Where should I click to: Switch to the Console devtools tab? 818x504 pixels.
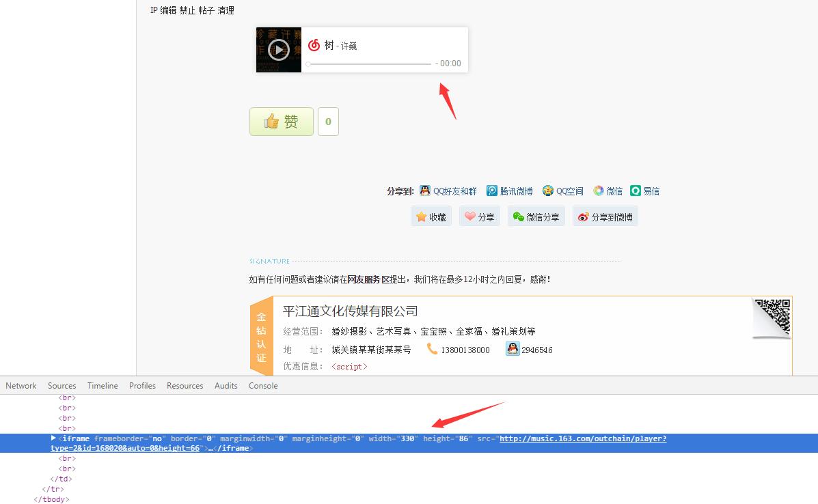coord(263,386)
